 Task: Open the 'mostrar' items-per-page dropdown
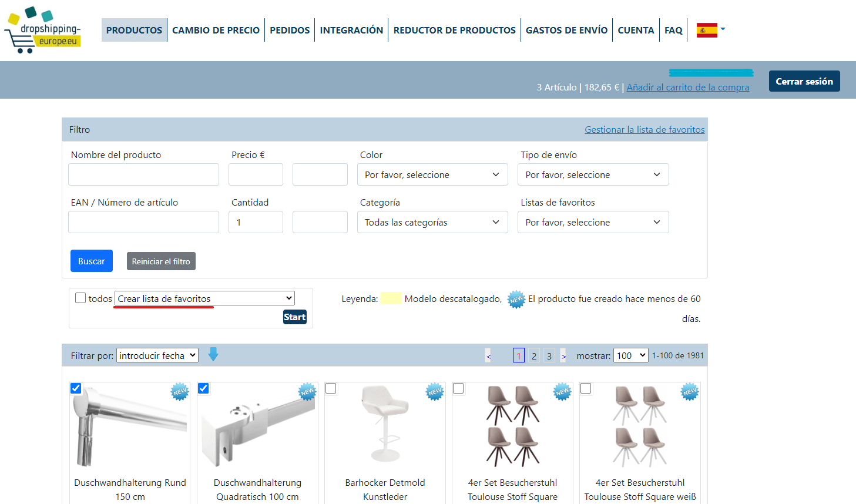coord(631,355)
